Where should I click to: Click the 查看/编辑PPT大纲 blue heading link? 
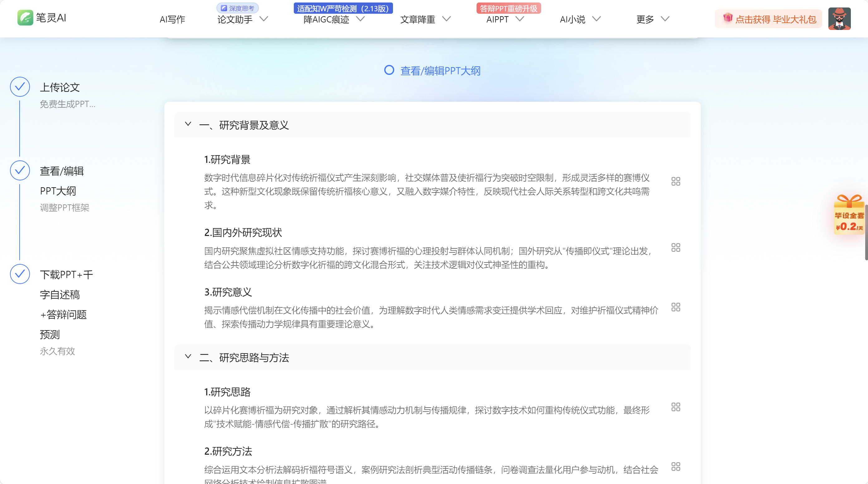click(x=440, y=71)
